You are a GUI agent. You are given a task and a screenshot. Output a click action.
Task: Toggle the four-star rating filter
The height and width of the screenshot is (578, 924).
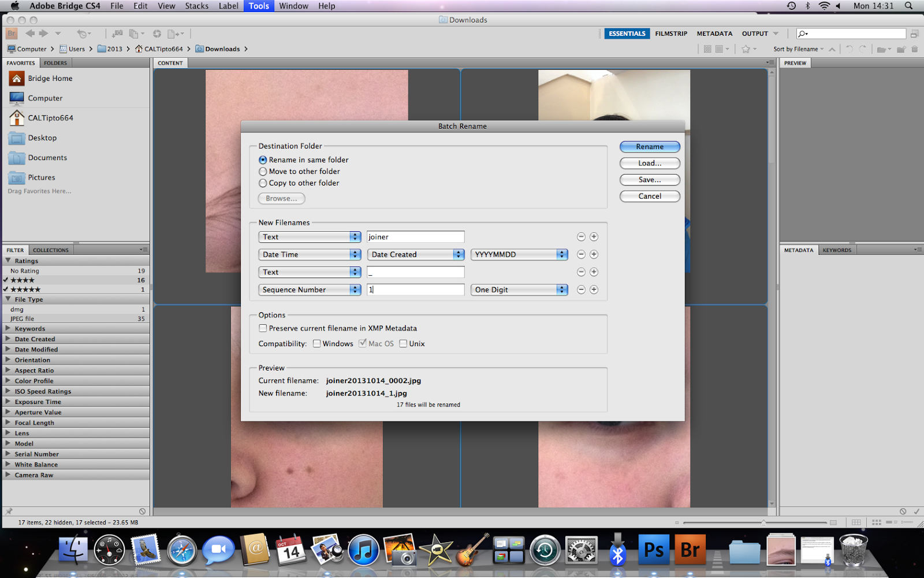click(x=76, y=280)
